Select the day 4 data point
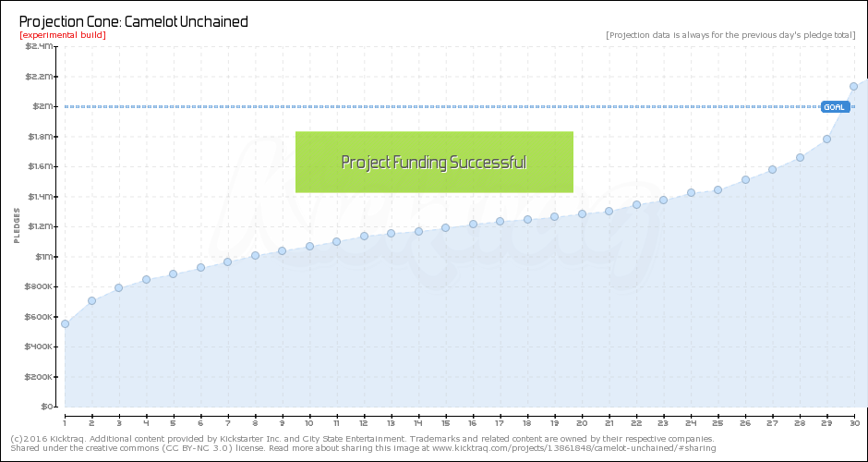 tap(146, 279)
